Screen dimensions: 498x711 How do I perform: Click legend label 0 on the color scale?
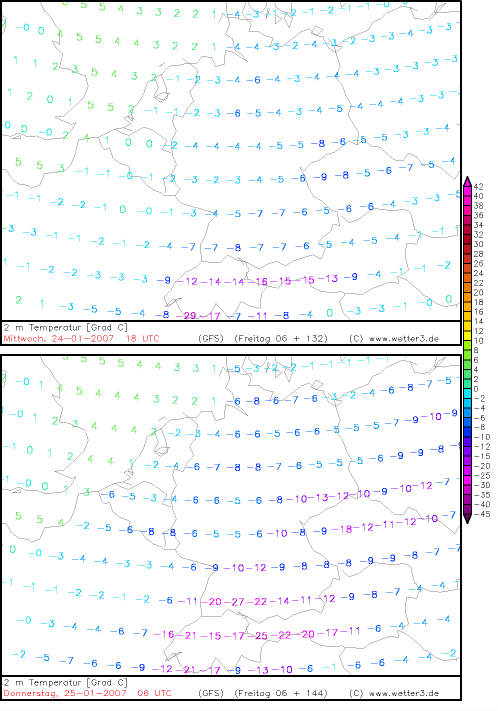pos(476,389)
